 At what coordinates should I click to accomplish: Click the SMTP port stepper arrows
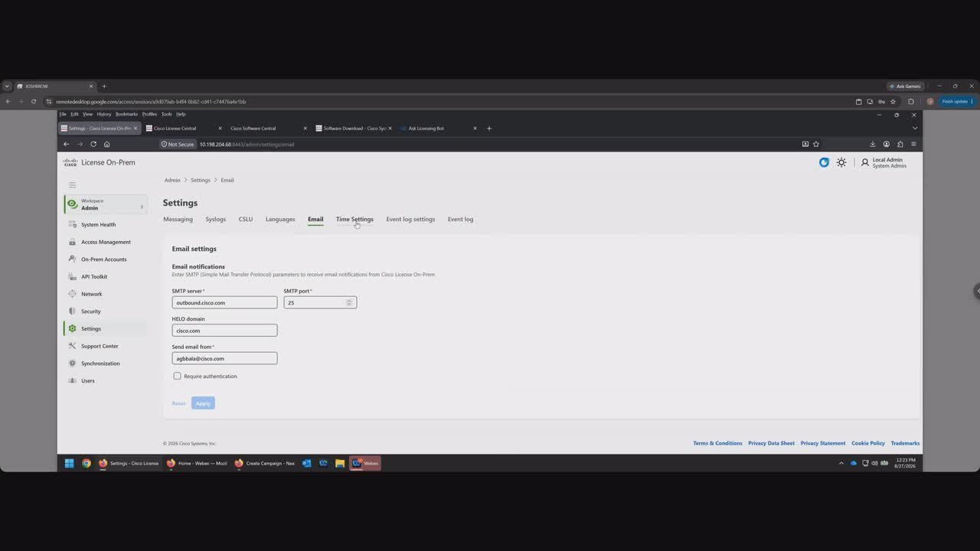(x=349, y=302)
